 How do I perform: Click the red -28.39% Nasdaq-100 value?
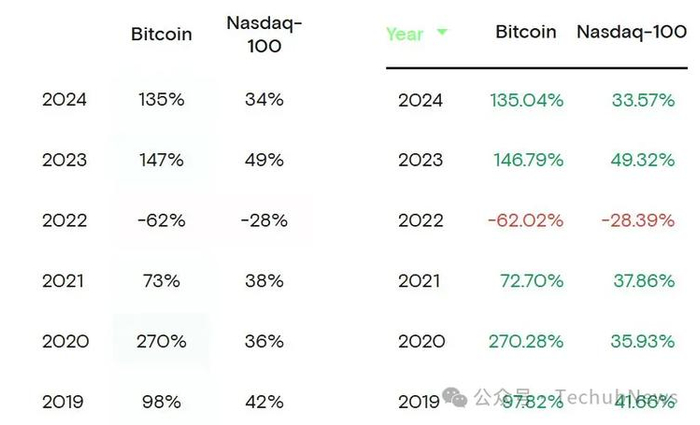(638, 221)
